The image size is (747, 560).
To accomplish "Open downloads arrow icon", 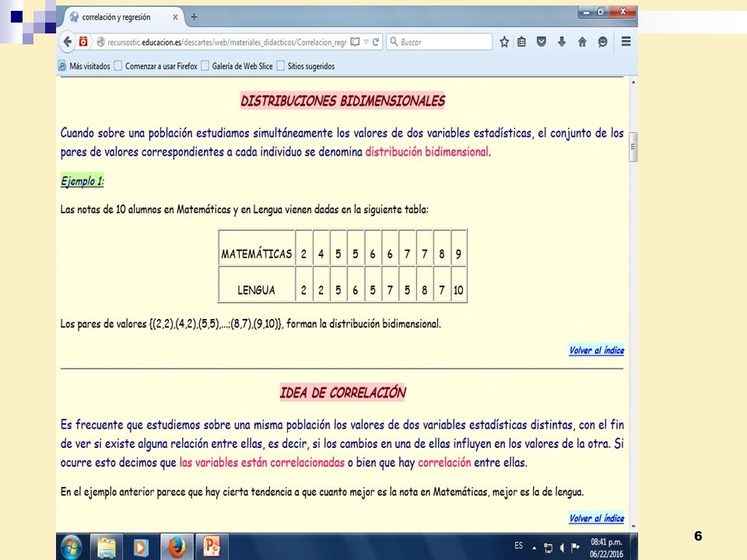I will coord(562,42).
